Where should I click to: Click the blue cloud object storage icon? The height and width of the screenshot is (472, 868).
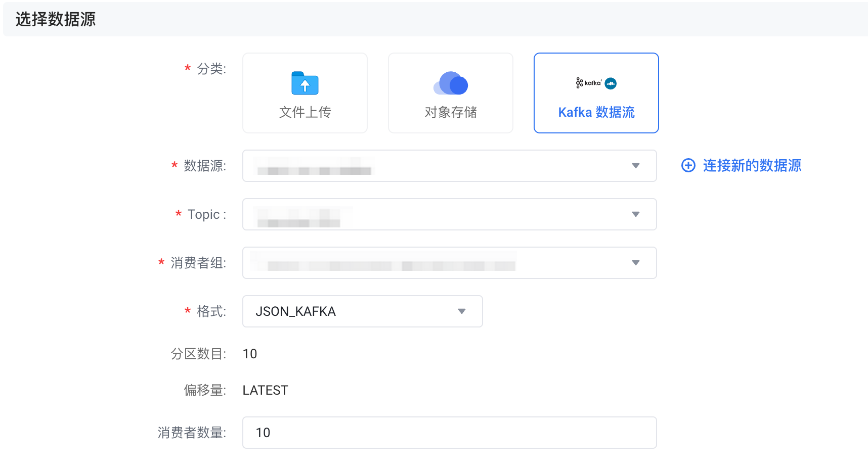click(451, 83)
